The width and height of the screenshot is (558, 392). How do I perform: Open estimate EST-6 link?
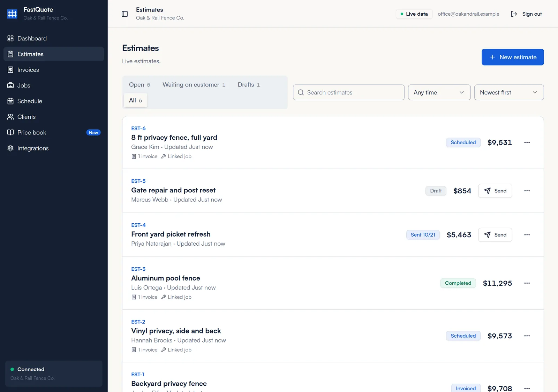click(x=138, y=129)
